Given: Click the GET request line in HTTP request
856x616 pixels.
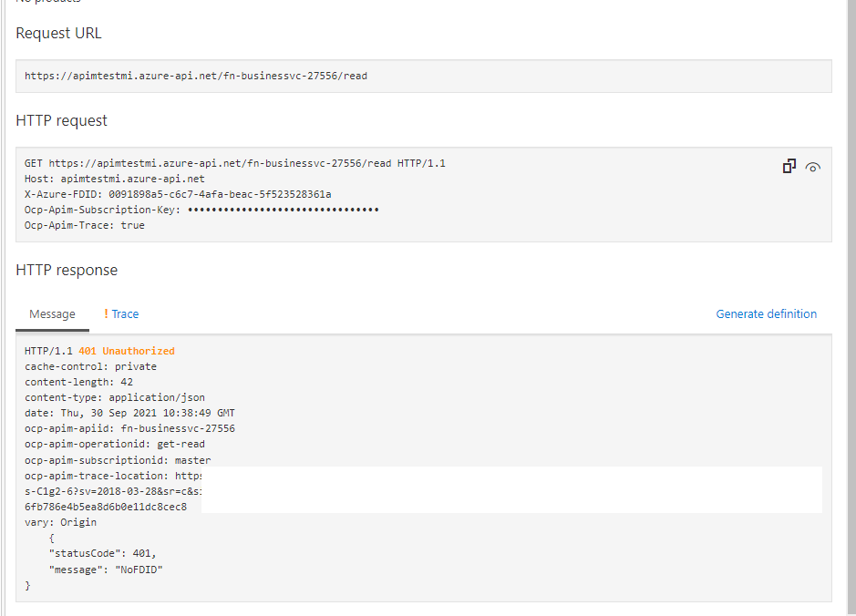Looking at the screenshot, I should point(234,163).
